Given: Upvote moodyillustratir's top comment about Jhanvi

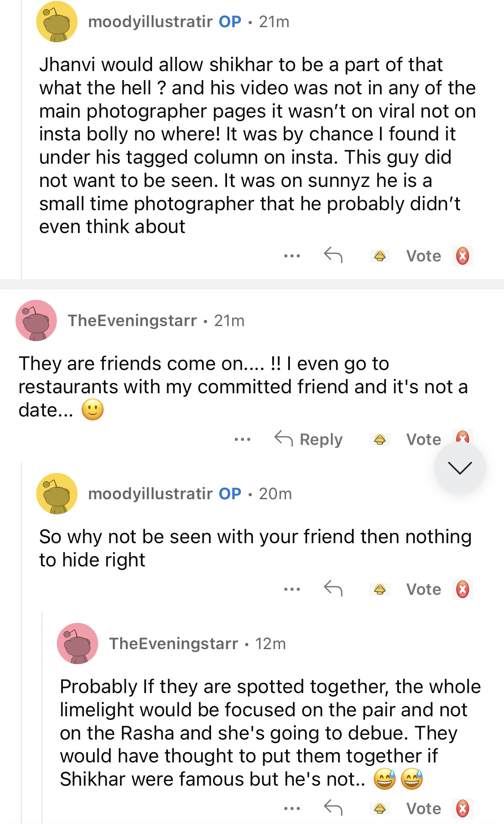Looking at the screenshot, I should pos(380,256).
